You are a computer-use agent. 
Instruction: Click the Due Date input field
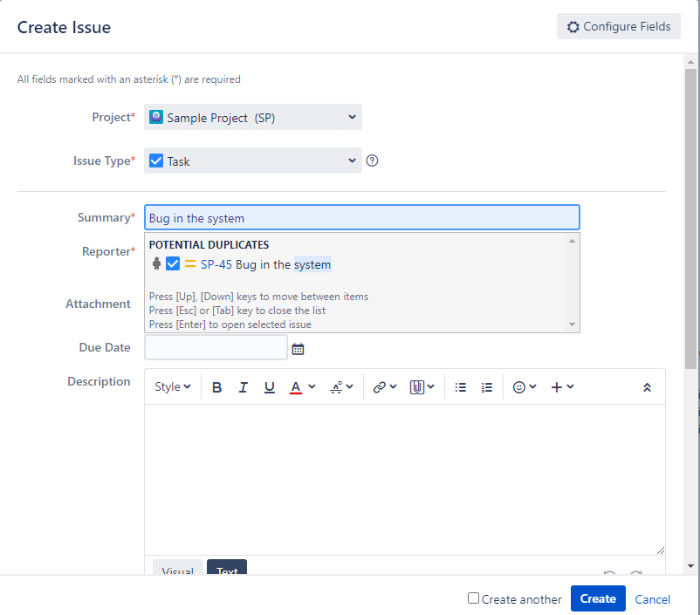coord(216,348)
